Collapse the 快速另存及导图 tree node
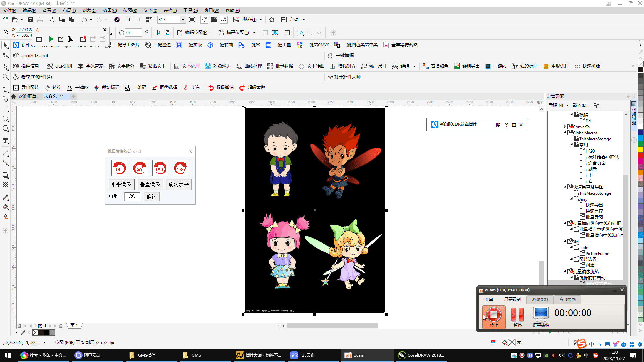The width and height of the screenshot is (644, 362). [565, 187]
